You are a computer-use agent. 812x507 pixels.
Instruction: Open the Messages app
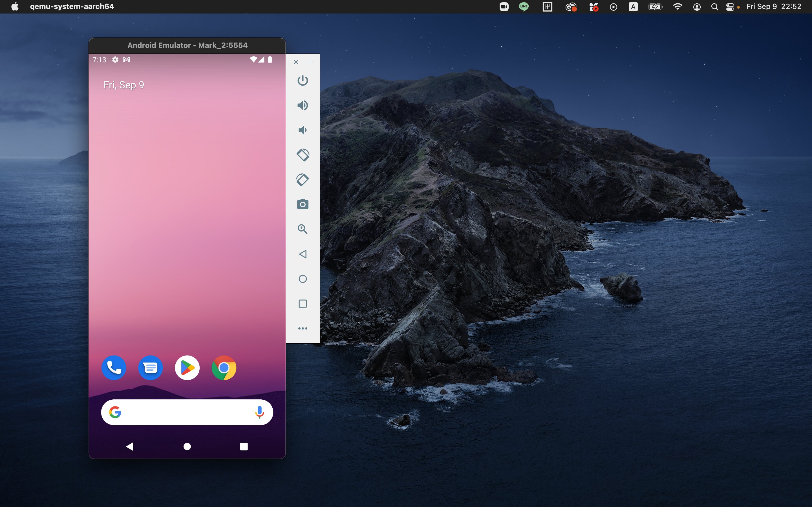tap(150, 368)
